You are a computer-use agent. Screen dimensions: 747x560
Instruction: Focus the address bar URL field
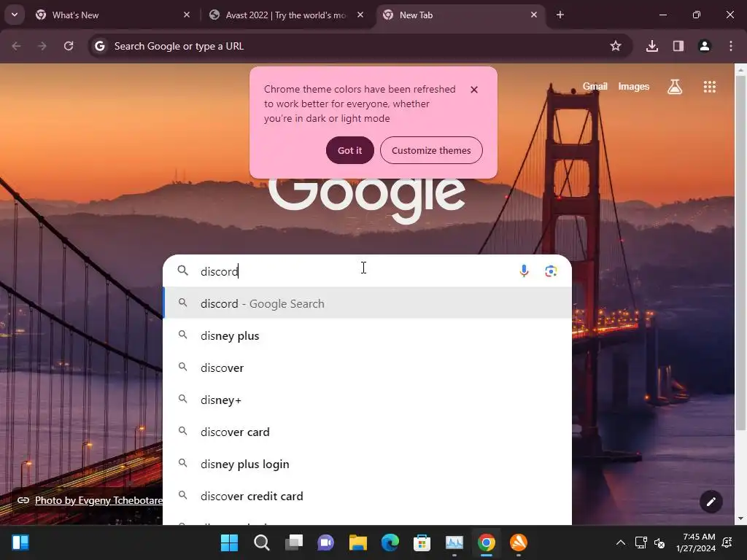click(352, 46)
